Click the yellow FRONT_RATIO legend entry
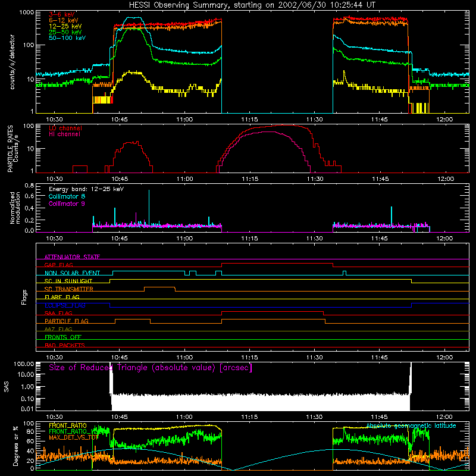 [68, 425]
